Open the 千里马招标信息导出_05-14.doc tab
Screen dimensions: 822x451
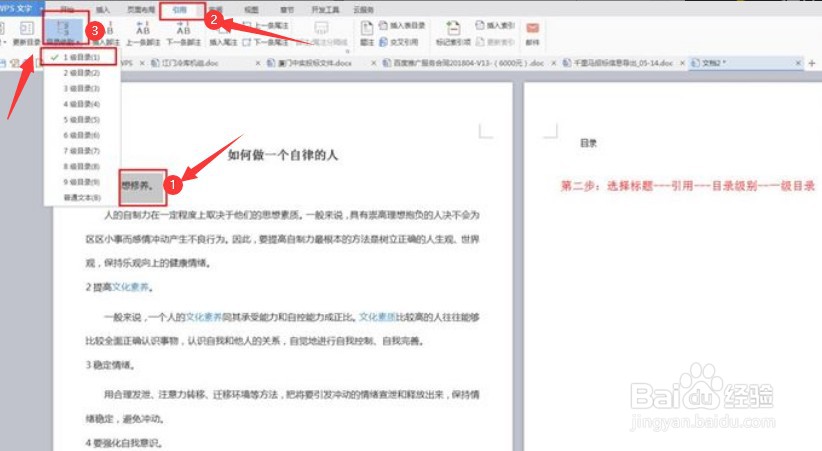click(624, 63)
